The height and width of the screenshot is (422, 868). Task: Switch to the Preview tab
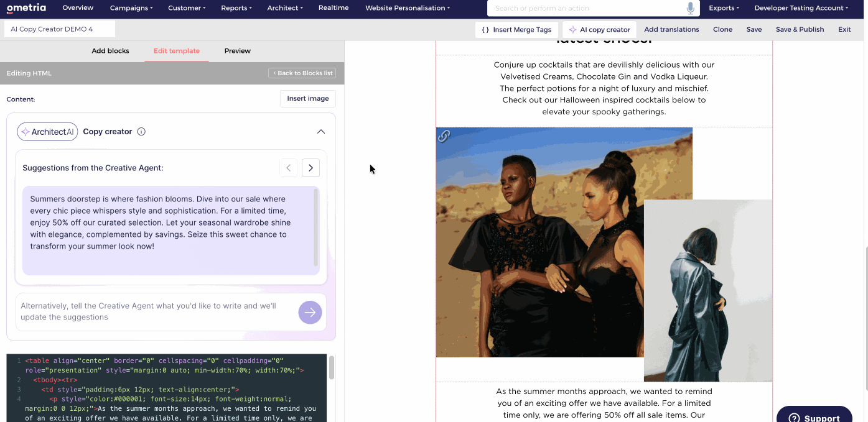click(x=237, y=51)
